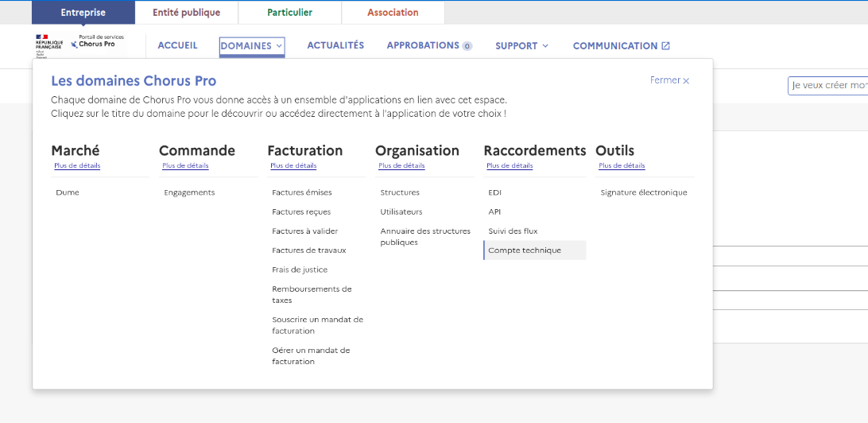
Task: Switch to the Particulier tab
Action: click(x=289, y=13)
